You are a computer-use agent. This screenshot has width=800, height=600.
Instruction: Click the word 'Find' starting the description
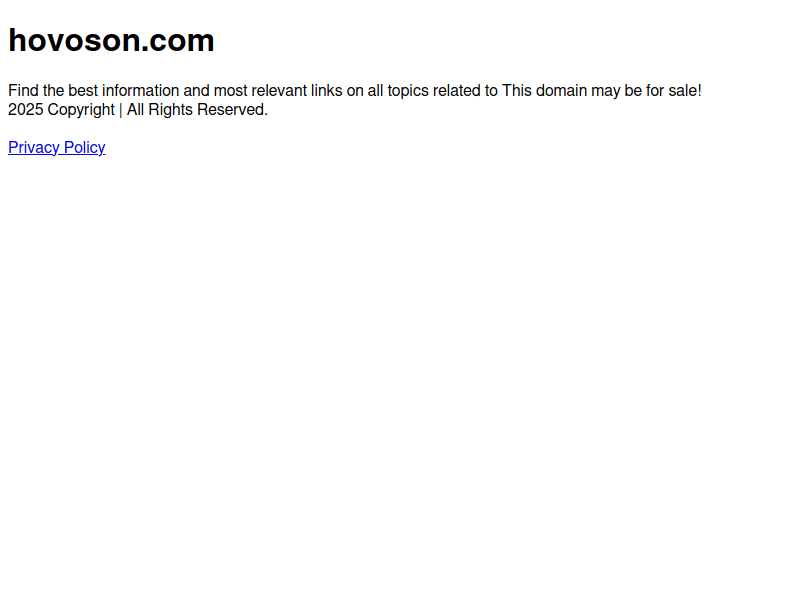pos(23,91)
